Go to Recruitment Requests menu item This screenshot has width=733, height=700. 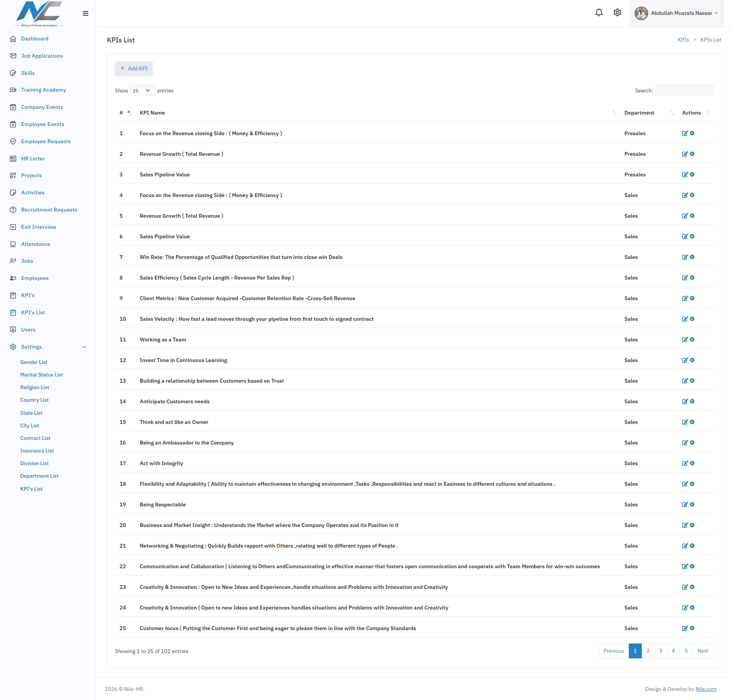coord(49,210)
